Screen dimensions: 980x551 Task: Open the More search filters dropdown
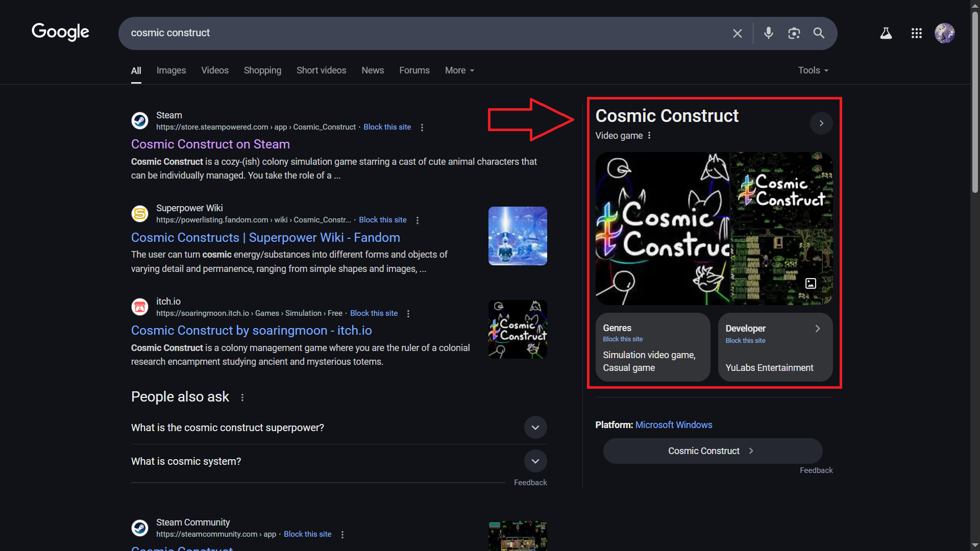click(x=459, y=70)
